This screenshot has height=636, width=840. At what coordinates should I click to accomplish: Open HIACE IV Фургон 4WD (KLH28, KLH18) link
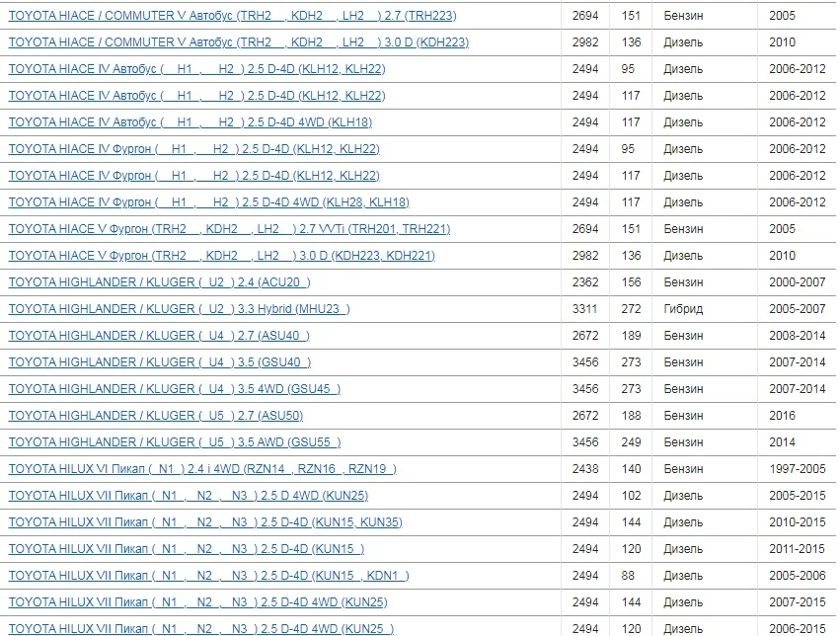(209, 202)
